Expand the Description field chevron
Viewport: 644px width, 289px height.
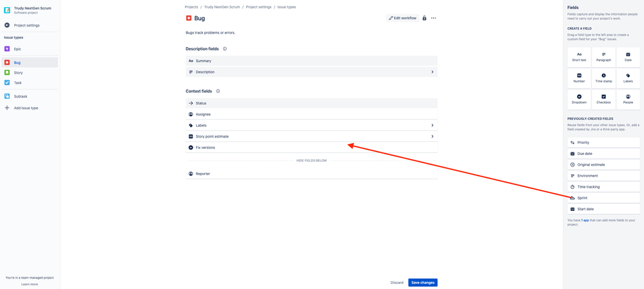tap(432, 72)
